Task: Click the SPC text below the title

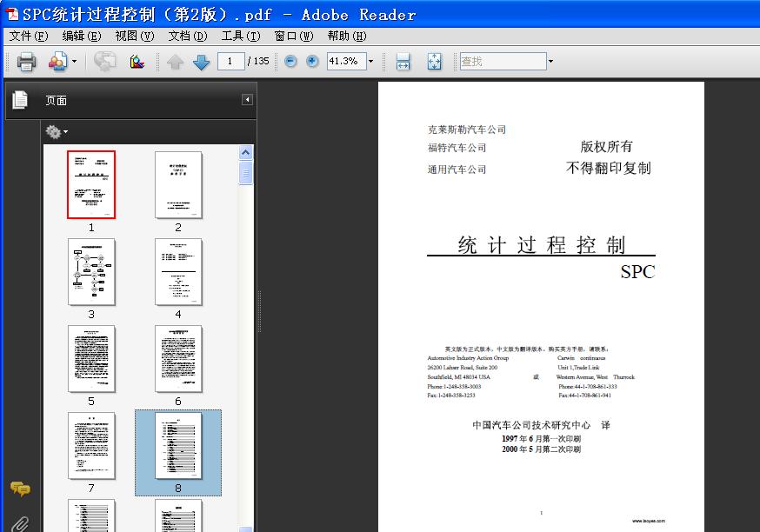Action: pos(637,272)
